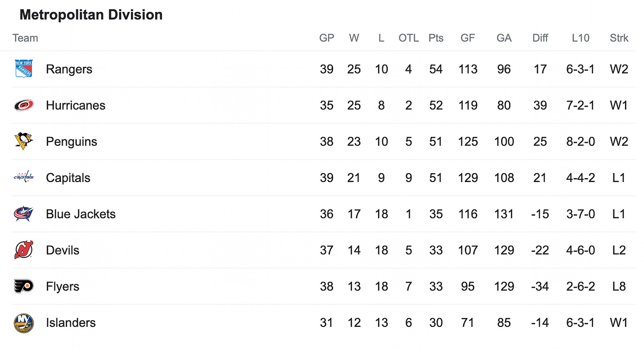Click the Flyers L8 streak cell
The height and width of the screenshot is (349, 644).
click(x=619, y=287)
